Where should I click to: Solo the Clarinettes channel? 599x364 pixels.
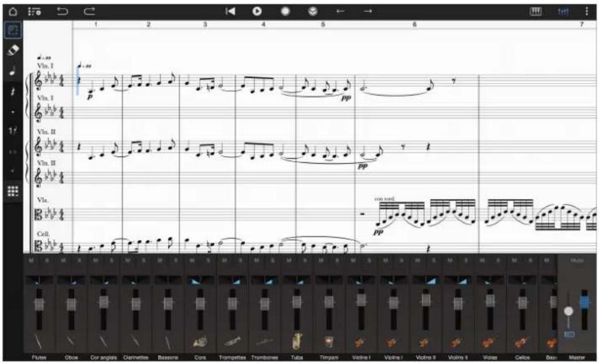(x=144, y=260)
